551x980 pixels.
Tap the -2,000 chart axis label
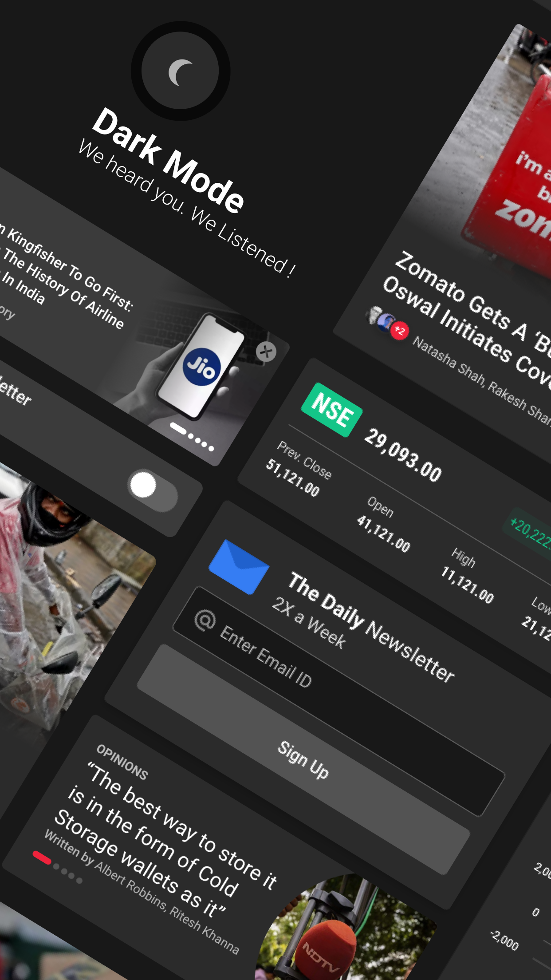[504, 940]
